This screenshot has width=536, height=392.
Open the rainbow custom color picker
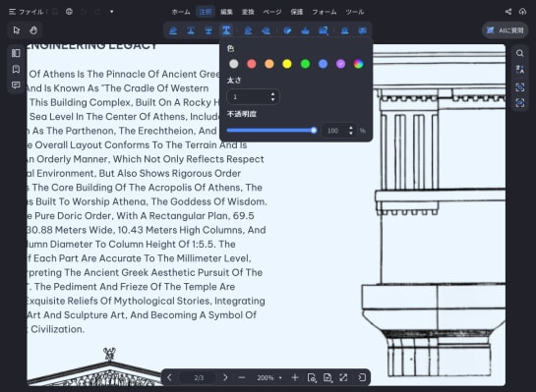(359, 64)
